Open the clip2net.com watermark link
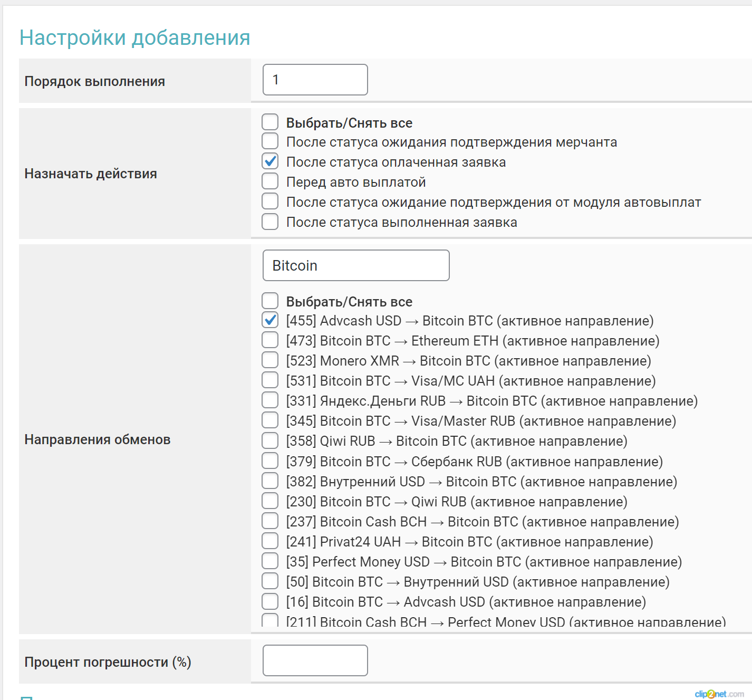 click(x=719, y=694)
